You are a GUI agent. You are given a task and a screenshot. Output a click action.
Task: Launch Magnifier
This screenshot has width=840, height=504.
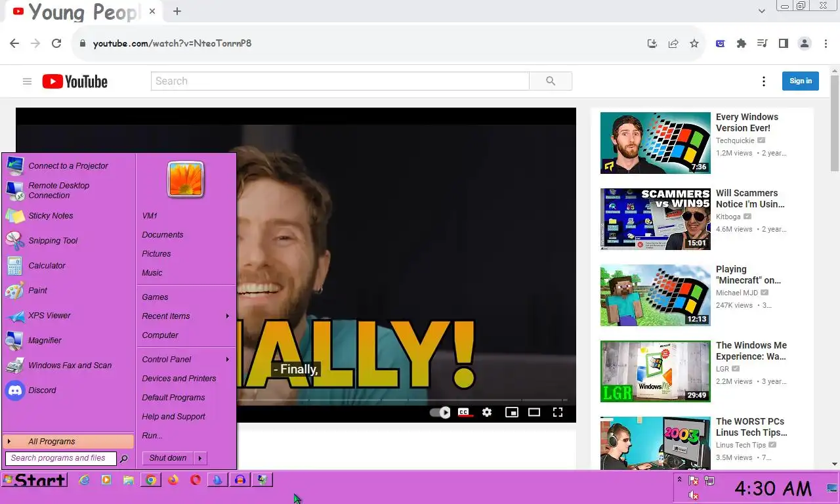pyautogui.click(x=68, y=341)
